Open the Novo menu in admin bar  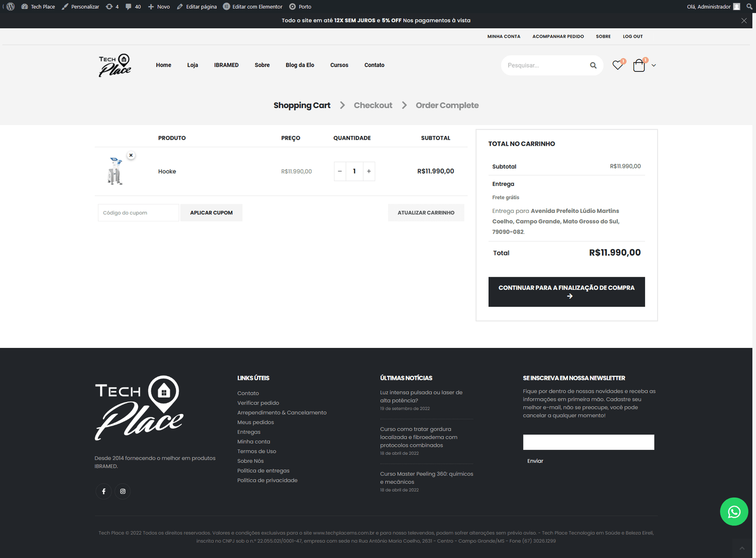159,7
